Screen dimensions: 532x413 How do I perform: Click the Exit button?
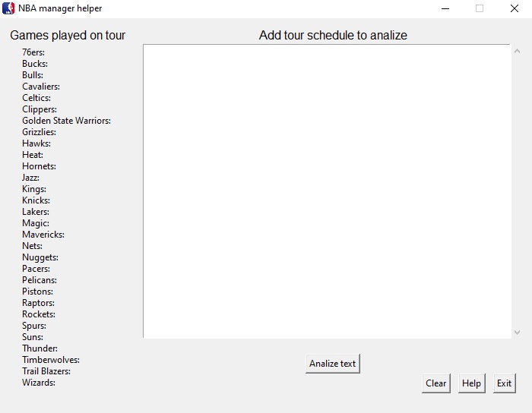(504, 383)
